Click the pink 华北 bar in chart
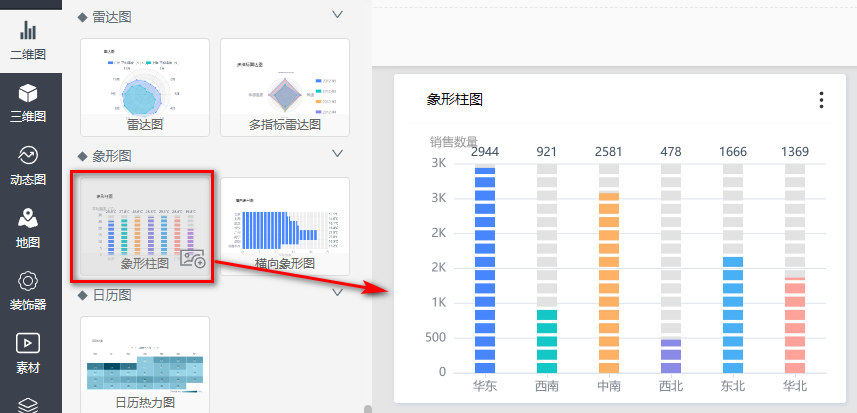 pos(795,325)
